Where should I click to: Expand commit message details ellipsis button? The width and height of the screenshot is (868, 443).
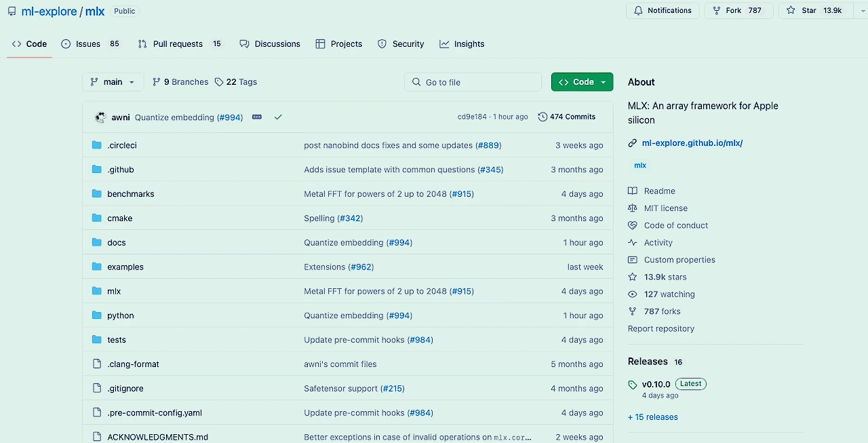257,117
